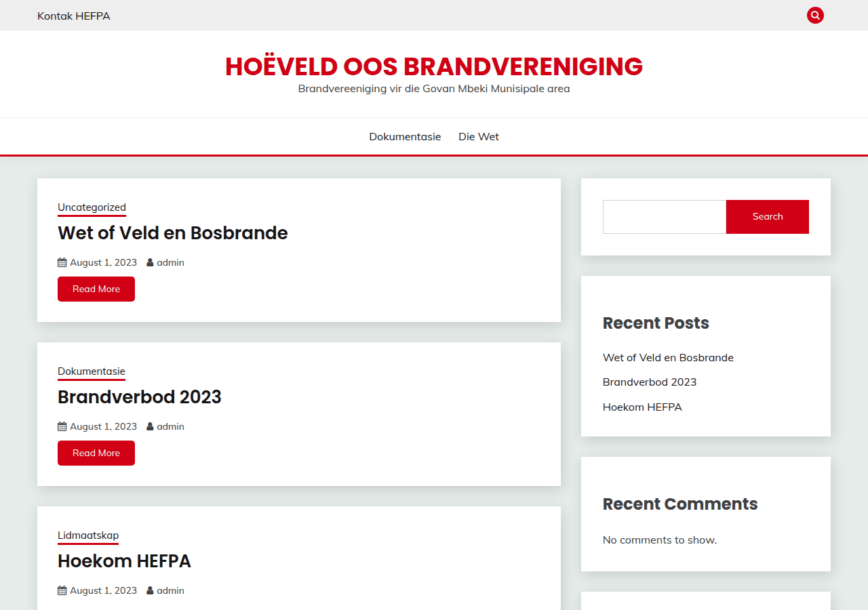Open the Uncategorized category link
Screen dimensions: 868x610
coord(92,207)
